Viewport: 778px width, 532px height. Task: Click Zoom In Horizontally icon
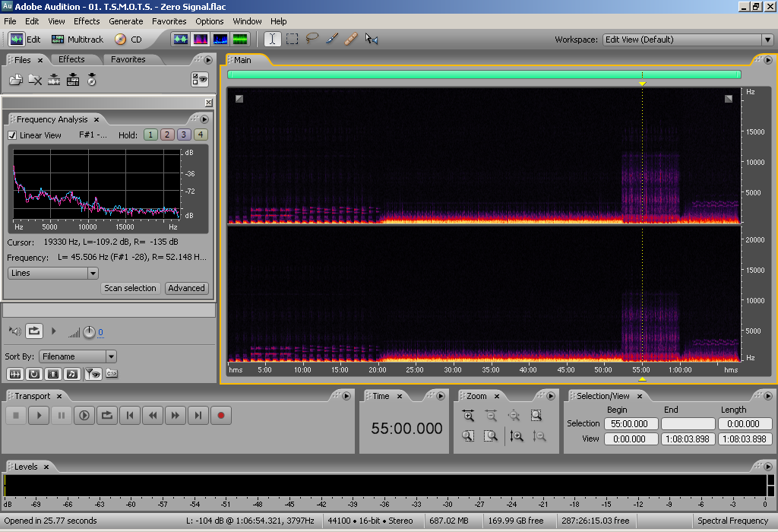[x=468, y=416]
